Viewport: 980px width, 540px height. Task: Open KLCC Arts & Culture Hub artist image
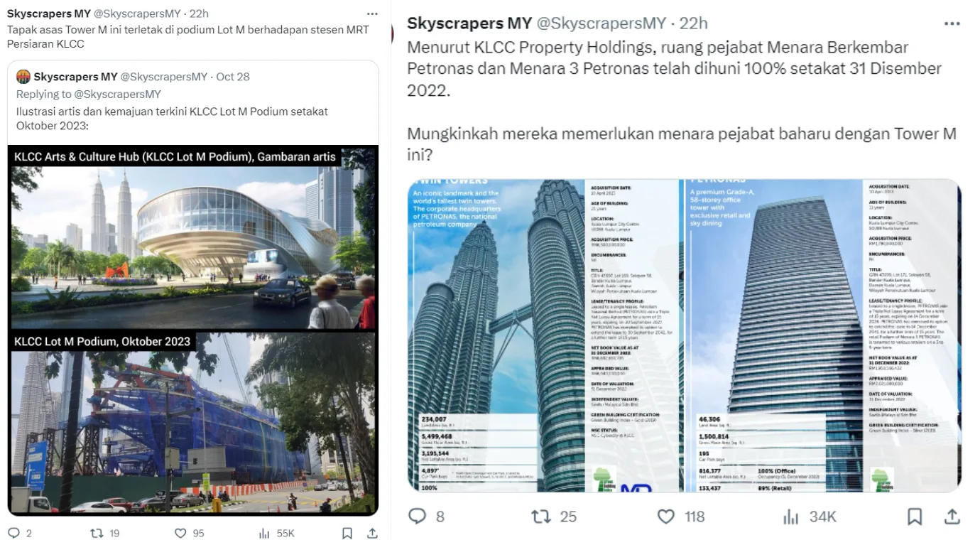coord(193,238)
